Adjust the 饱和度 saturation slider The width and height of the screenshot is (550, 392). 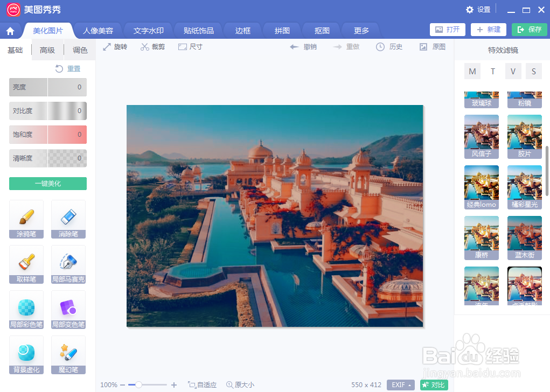point(47,135)
